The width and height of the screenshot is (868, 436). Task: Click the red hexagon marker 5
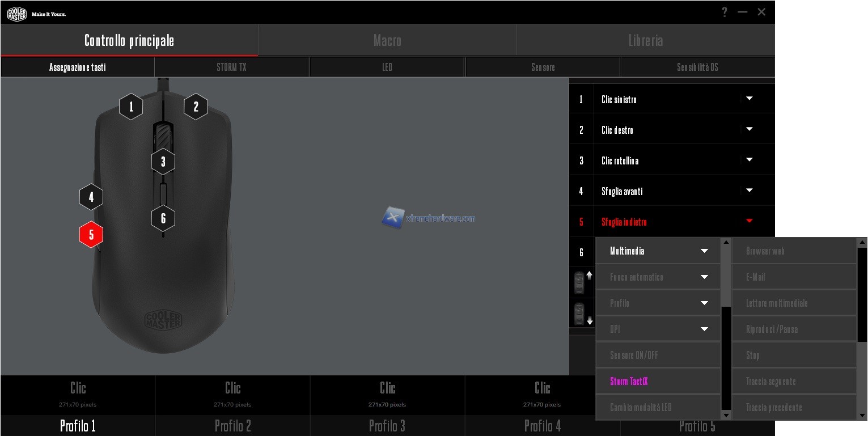click(91, 235)
